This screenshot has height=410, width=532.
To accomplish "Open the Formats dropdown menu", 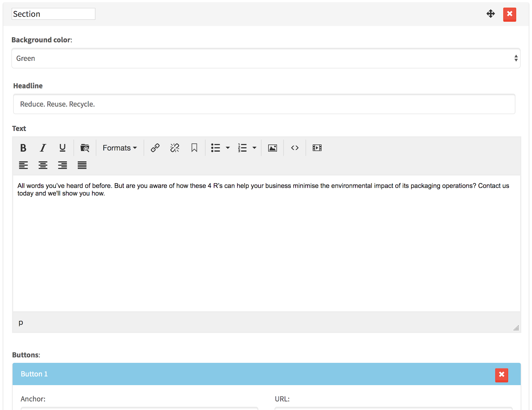I will click(119, 148).
